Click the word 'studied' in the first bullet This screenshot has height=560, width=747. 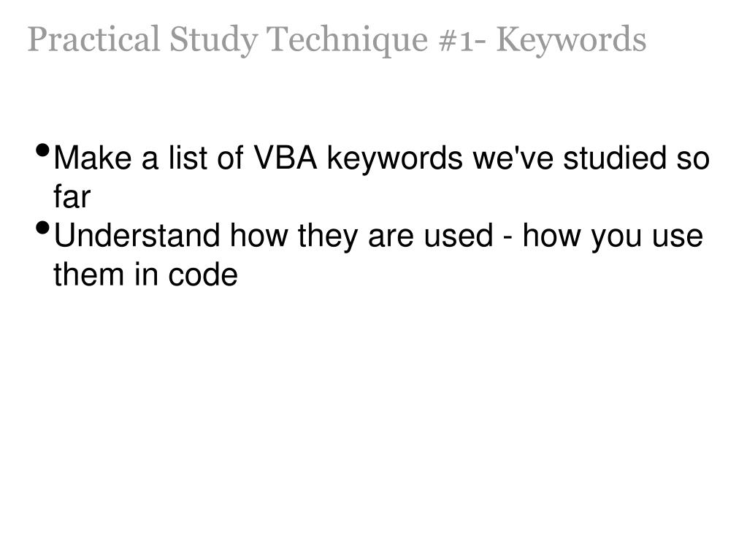click(x=615, y=158)
